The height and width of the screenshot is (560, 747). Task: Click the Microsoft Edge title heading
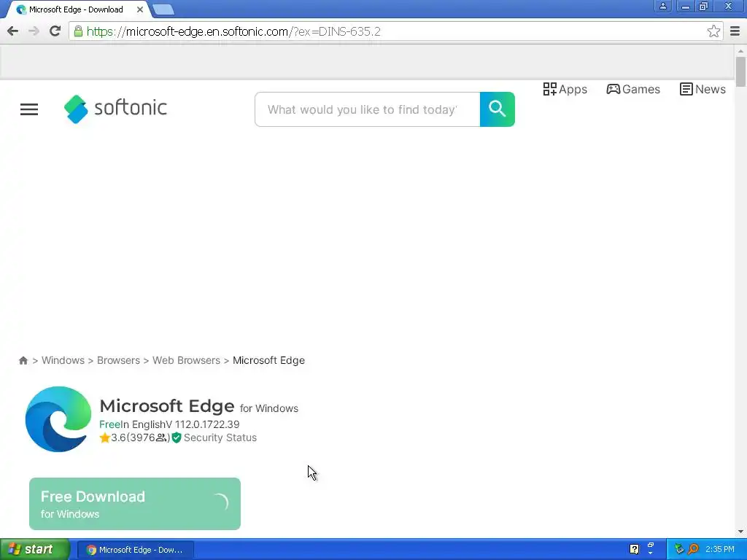coord(167,406)
